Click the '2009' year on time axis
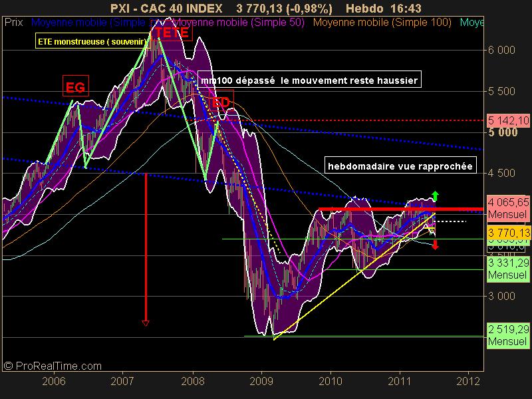 (x=261, y=381)
